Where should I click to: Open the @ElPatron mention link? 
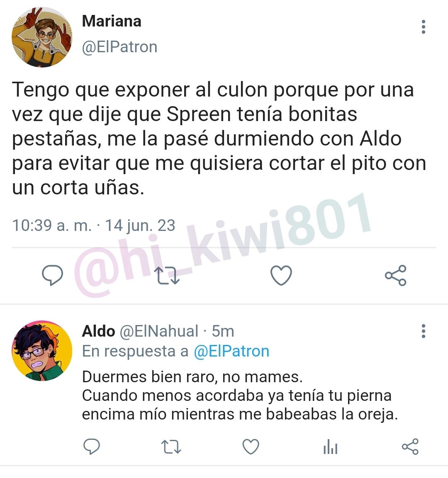tap(231, 351)
